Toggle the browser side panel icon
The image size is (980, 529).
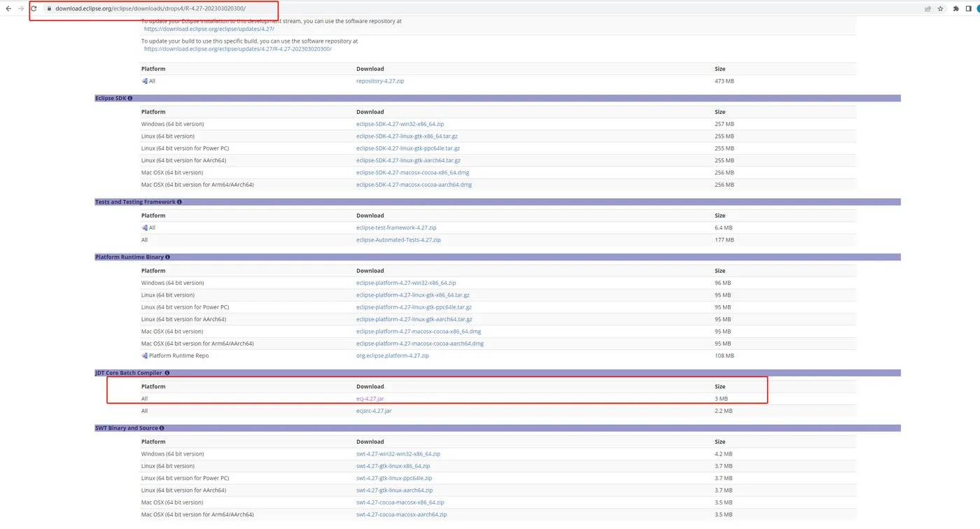[x=969, y=8]
